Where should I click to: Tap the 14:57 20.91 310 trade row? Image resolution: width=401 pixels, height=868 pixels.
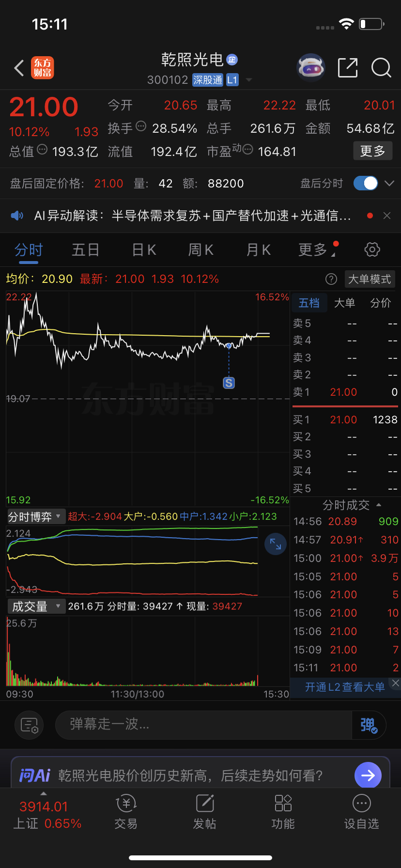point(346,540)
